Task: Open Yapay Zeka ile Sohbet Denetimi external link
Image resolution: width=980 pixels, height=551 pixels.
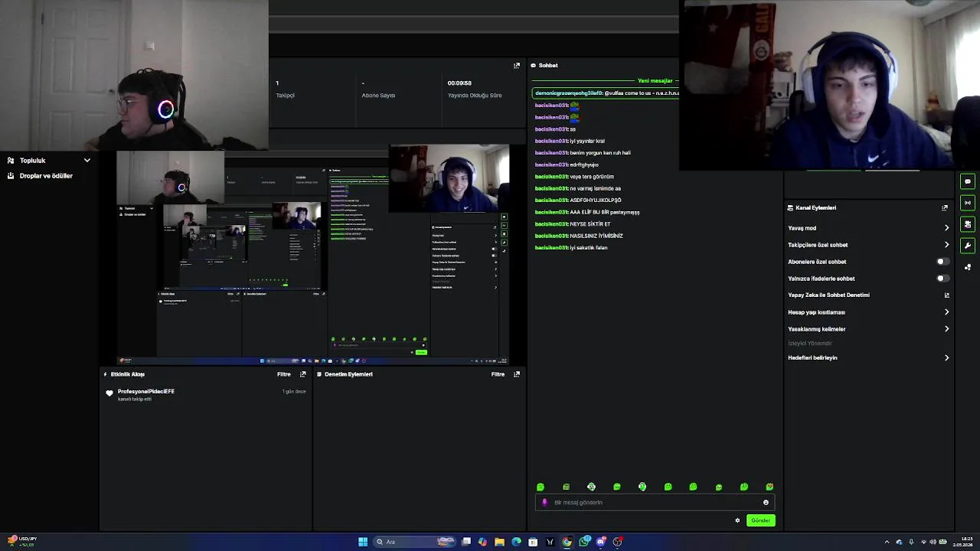Action: pos(947,295)
